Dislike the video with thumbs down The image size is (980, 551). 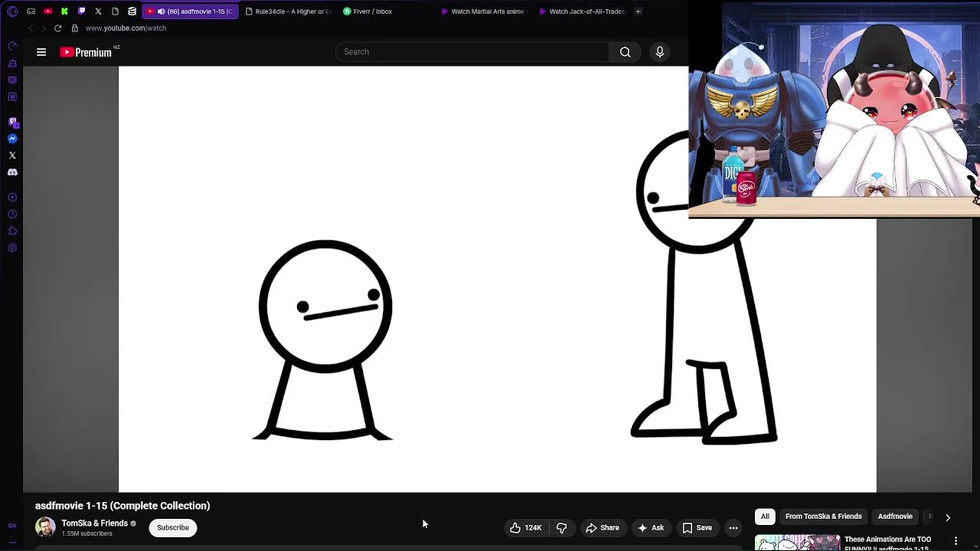(x=561, y=527)
